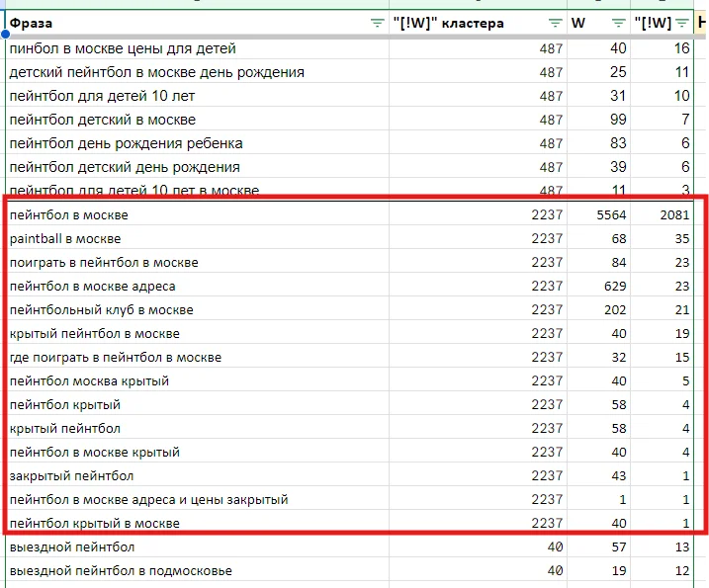
Task: Select cell "paintball в москве"
Action: (65, 239)
